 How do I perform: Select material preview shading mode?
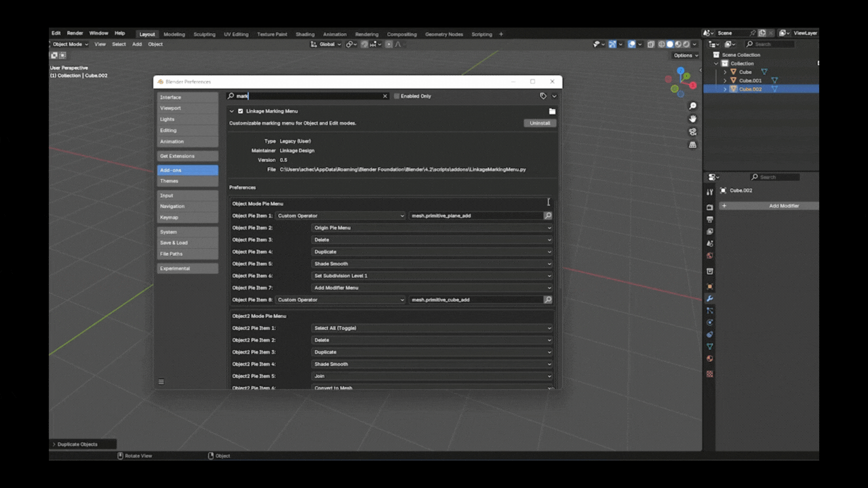[x=678, y=44]
